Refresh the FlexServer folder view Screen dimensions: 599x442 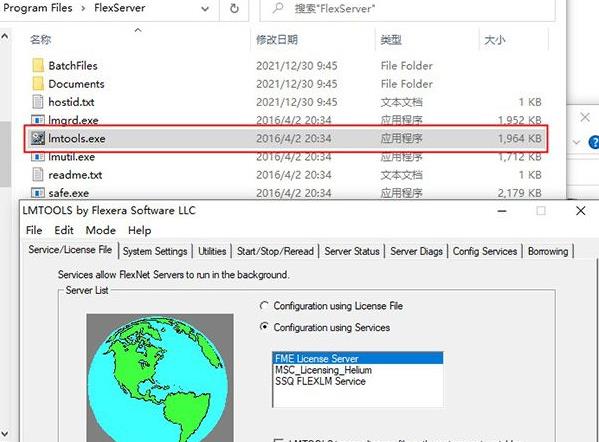click(234, 8)
